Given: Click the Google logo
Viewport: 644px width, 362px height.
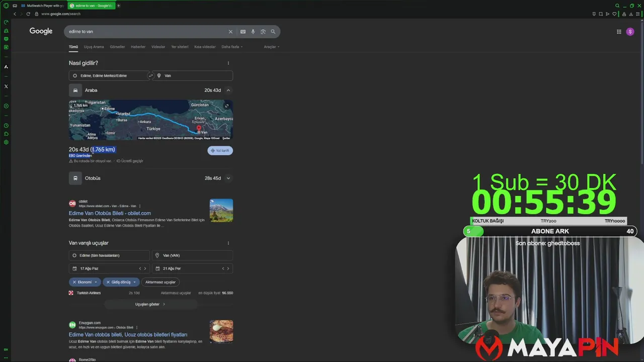Looking at the screenshot, I should (41, 31).
